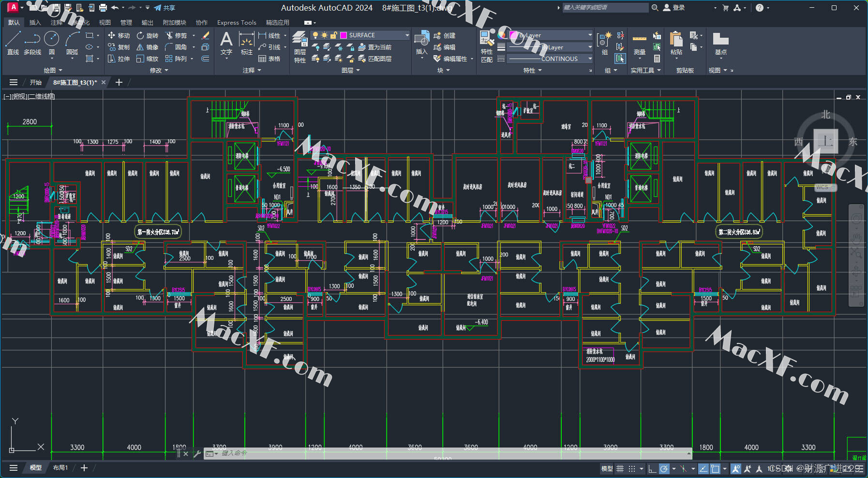Click the 置为当前 (Make Current) button
The width and height of the screenshot is (868, 478).
coord(375,47)
